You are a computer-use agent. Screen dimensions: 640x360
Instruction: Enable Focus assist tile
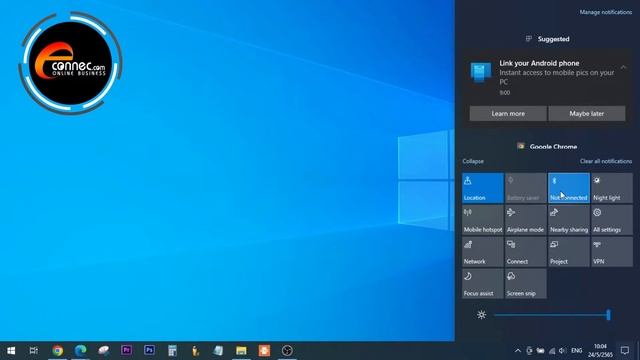pos(482,284)
